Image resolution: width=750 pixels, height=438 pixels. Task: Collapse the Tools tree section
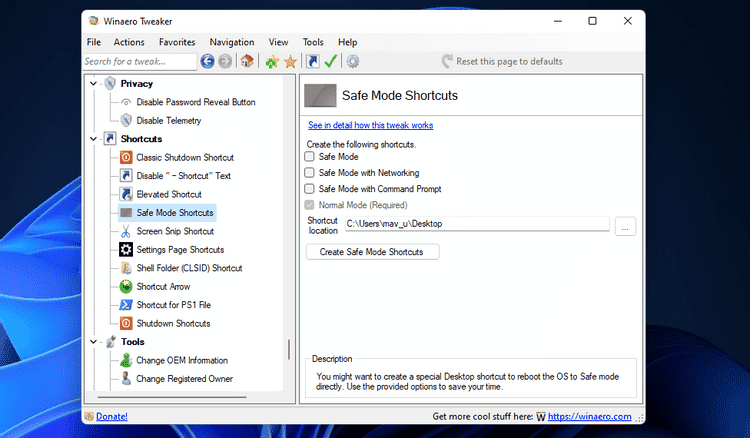tap(93, 342)
